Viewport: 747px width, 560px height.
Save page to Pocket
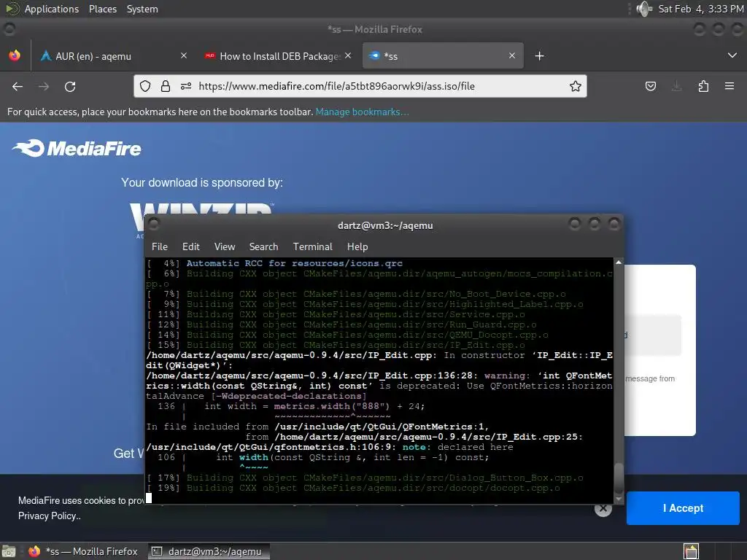(x=651, y=86)
